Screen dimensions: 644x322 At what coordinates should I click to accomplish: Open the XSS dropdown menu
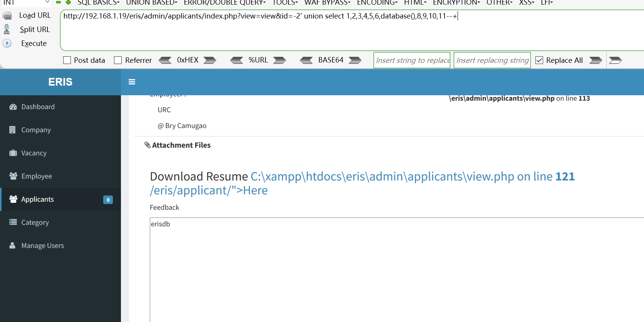click(527, 2)
